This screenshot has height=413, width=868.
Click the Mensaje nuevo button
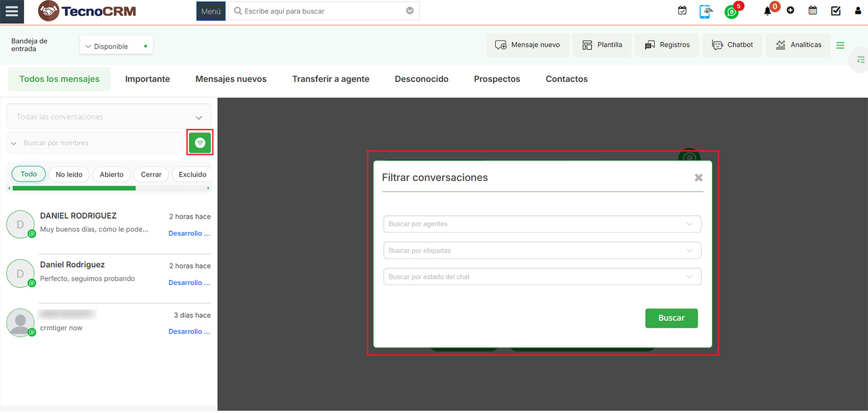point(527,45)
